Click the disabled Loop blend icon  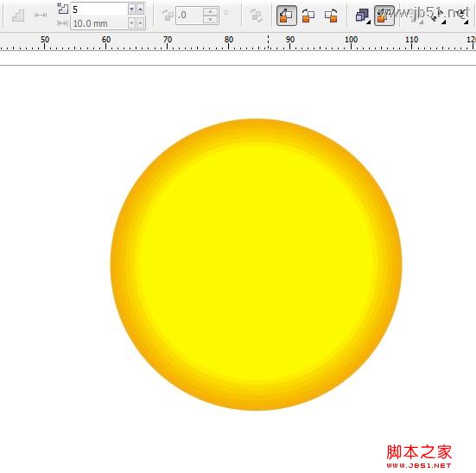[x=256, y=16]
